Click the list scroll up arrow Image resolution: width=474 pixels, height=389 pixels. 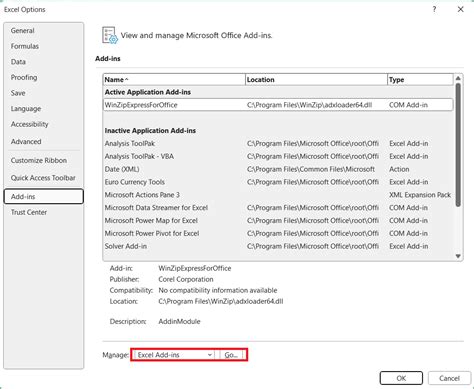pyautogui.click(x=458, y=79)
